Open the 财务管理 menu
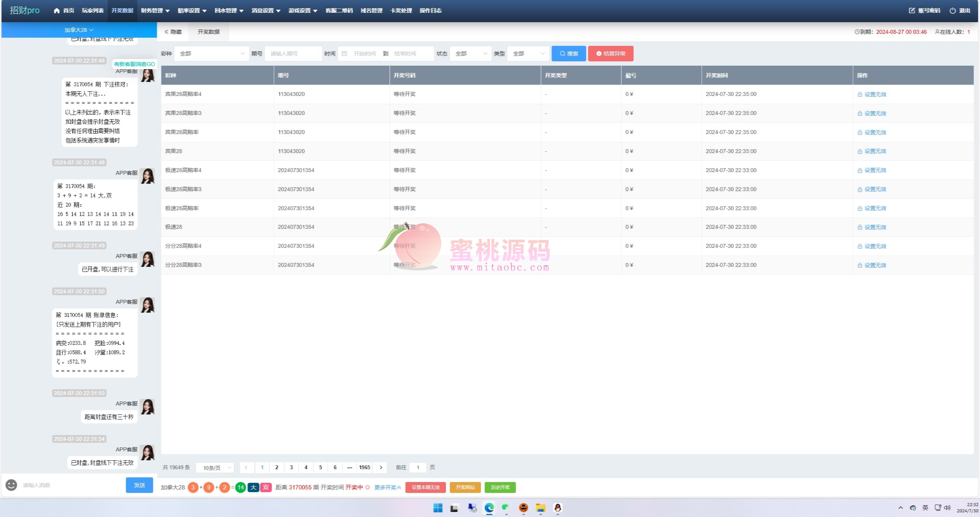Screen dimensions: 980x517 tap(155, 10)
